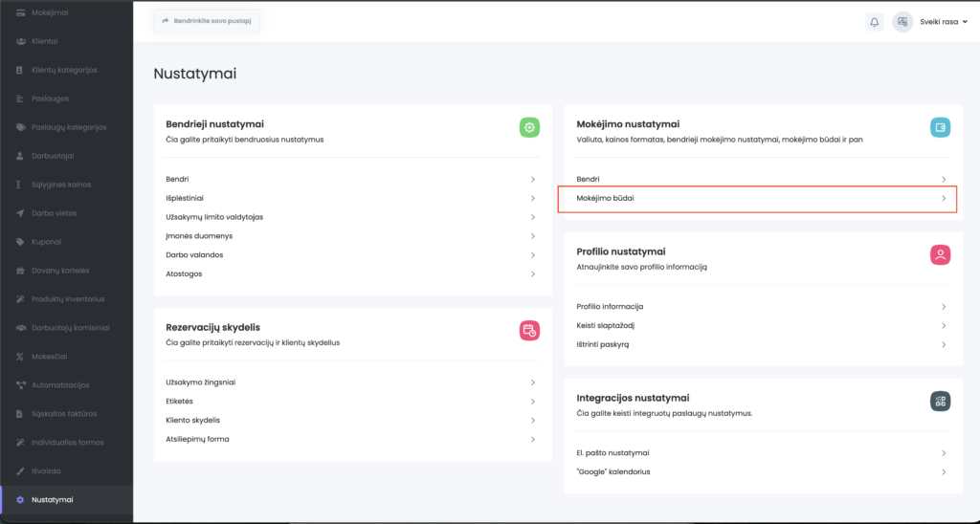
Task: Select Automatizacijos in the sidebar
Action: (59, 385)
